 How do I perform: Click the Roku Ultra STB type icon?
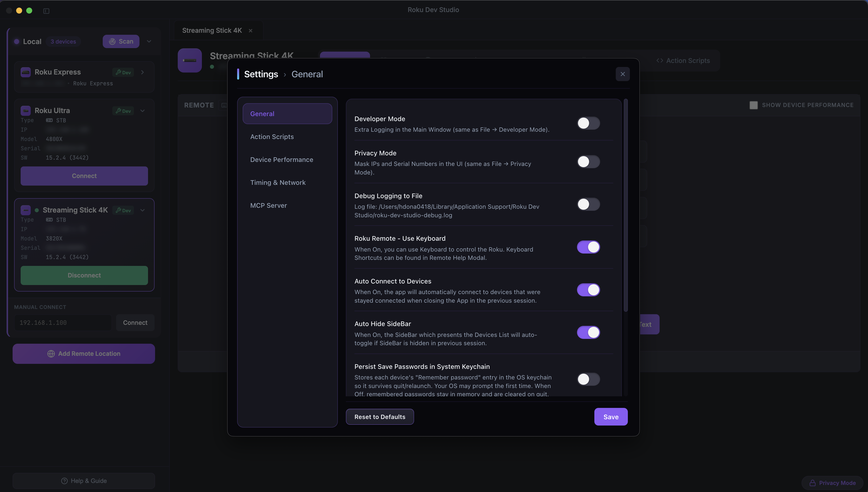coord(49,120)
